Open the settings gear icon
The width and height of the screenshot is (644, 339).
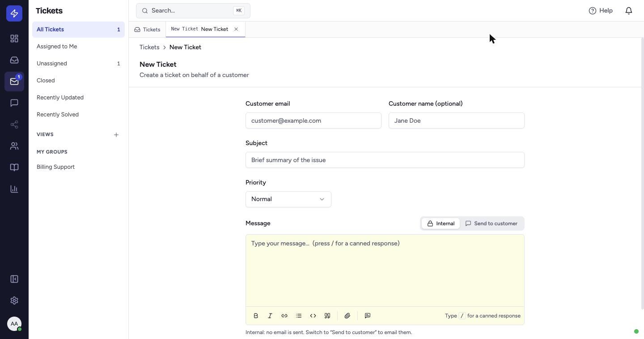coord(14,300)
